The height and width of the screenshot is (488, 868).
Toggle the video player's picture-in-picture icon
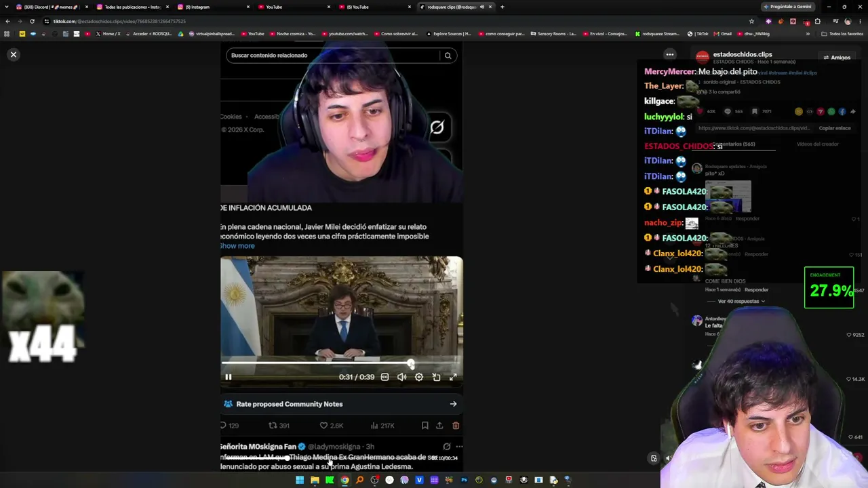click(436, 377)
